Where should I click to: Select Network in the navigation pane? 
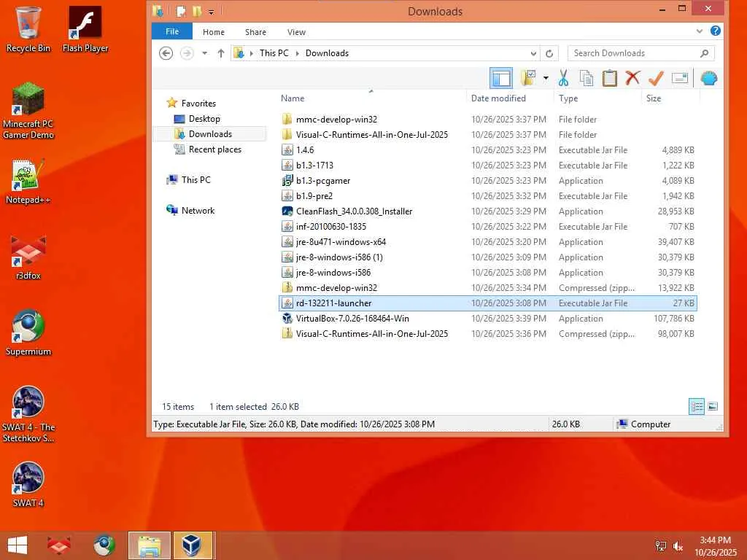pos(198,211)
